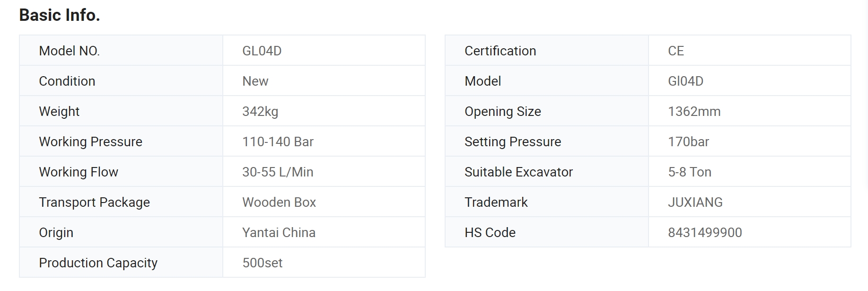This screenshot has width=868, height=291.
Task: Click the JUXIANG trademark value
Action: 695,202
